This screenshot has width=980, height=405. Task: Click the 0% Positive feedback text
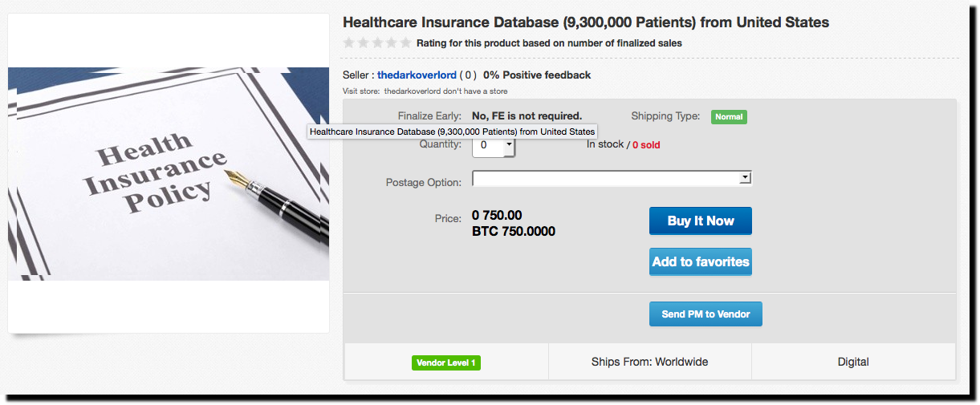point(537,75)
